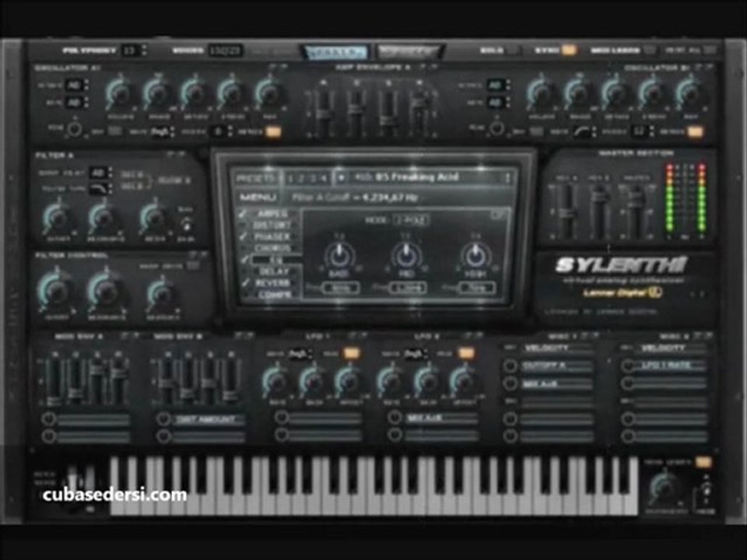Image resolution: width=747 pixels, height=560 pixels.
Task: Open the COMPR effect tab
Action: 273,295
